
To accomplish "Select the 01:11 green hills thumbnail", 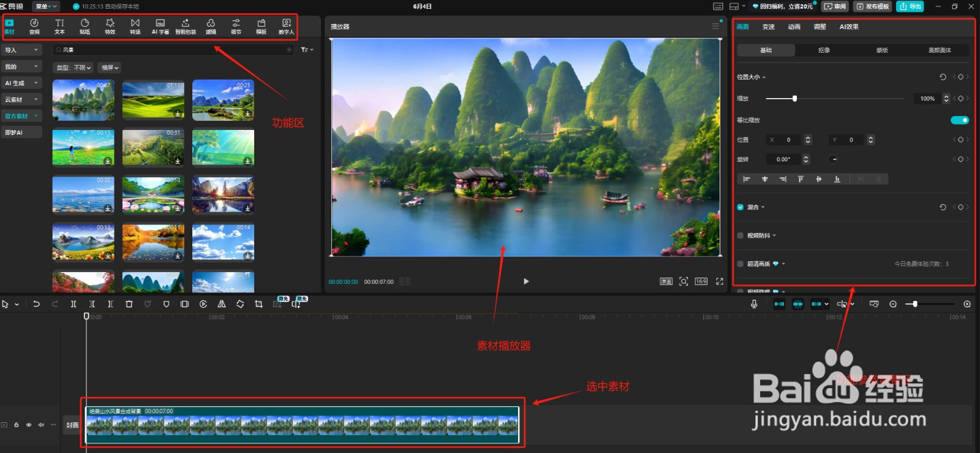I will point(153,100).
